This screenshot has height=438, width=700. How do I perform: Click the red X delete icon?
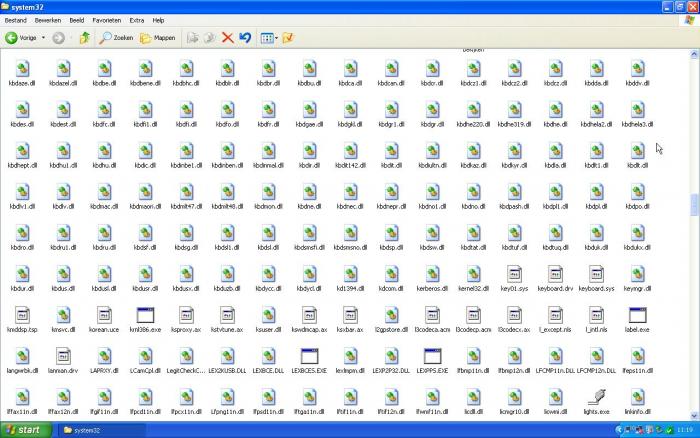tap(228, 38)
